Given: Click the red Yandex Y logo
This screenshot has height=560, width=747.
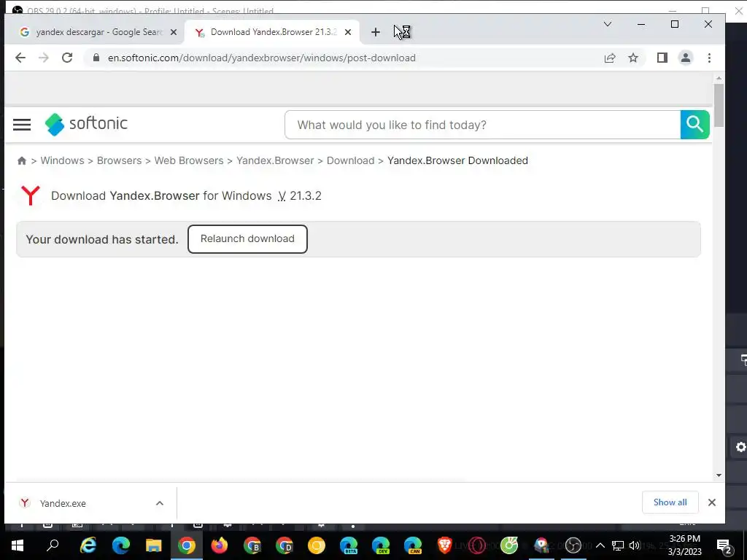Looking at the screenshot, I should 31,195.
